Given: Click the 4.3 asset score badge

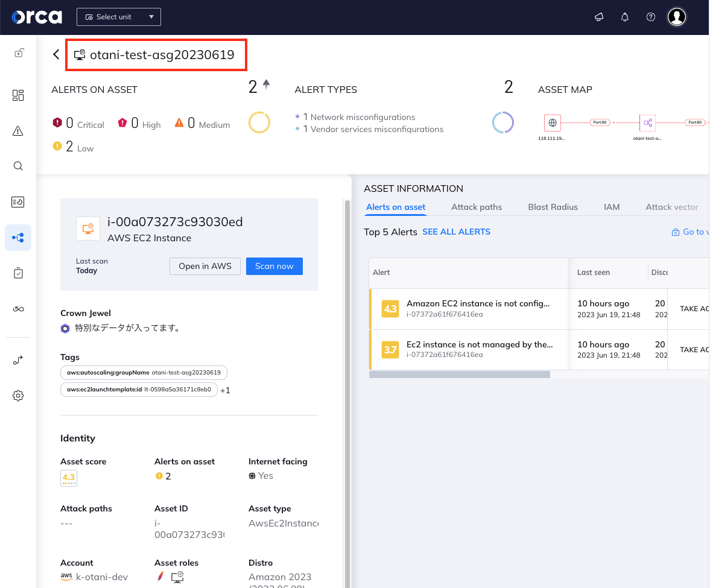Looking at the screenshot, I should [x=69, y=478].
